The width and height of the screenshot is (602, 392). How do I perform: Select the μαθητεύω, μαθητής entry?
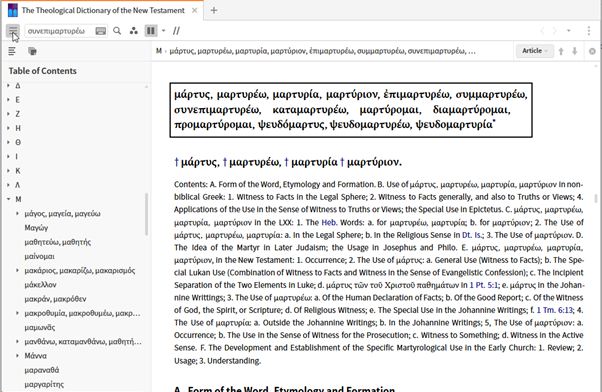click(58, 242)
